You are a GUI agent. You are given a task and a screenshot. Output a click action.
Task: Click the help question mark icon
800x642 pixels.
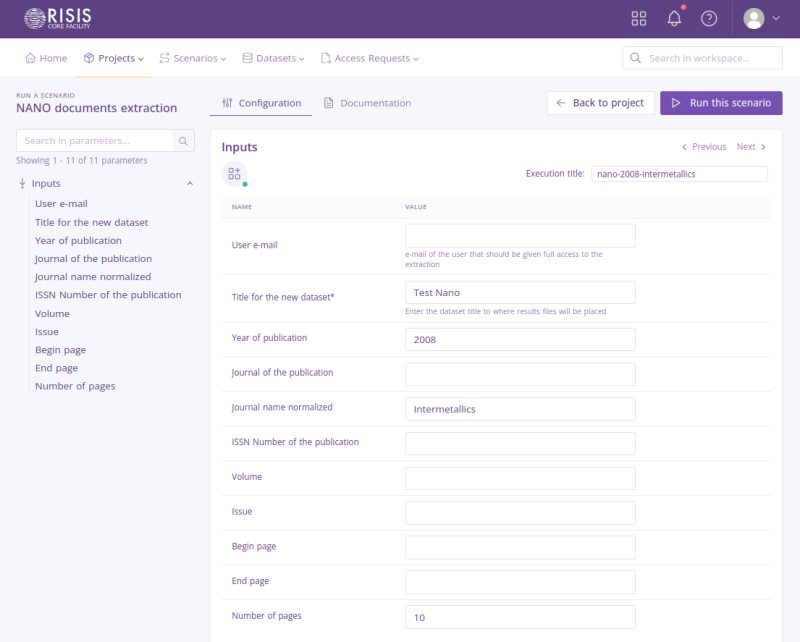tap(709, 19)
